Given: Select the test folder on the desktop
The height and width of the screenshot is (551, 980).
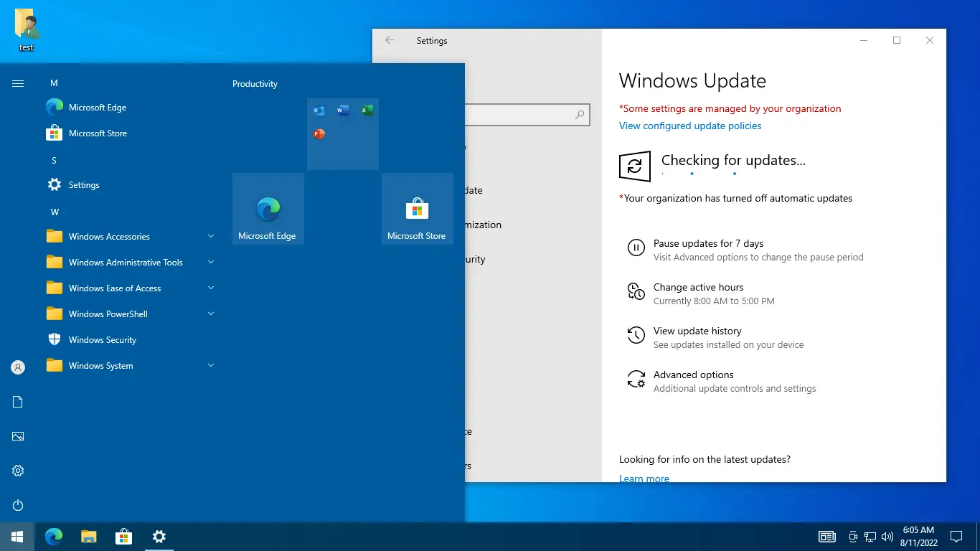Looking at the screenshot, I should 27,30.
